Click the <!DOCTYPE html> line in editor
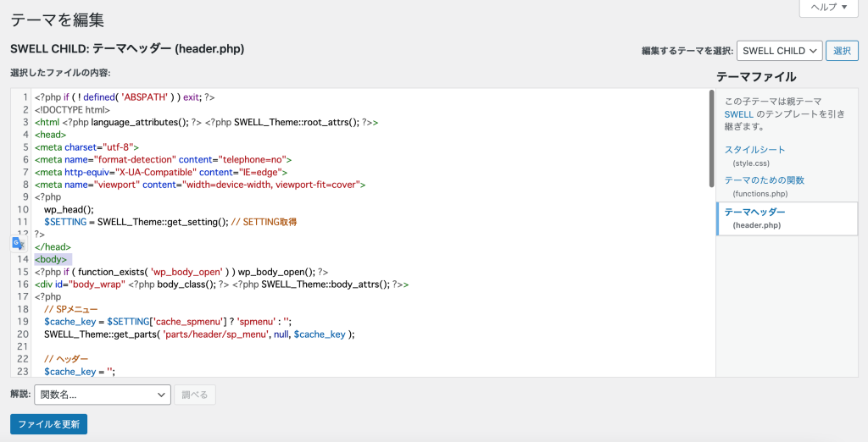868x442 pixels. coord(73,109)
